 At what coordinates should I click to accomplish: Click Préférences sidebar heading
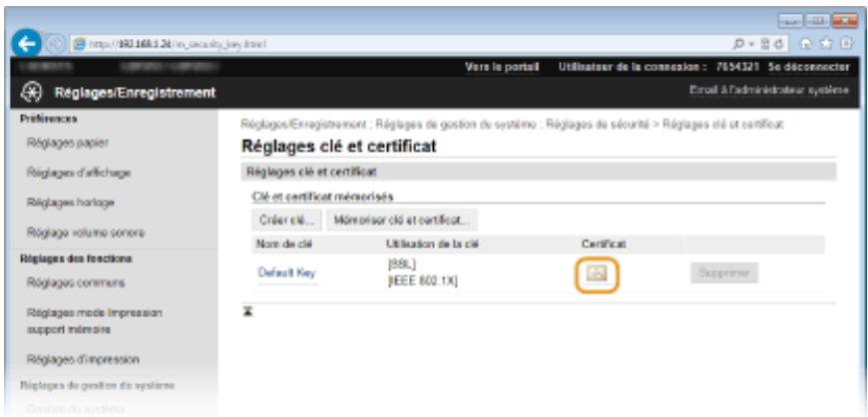[48, 119]
